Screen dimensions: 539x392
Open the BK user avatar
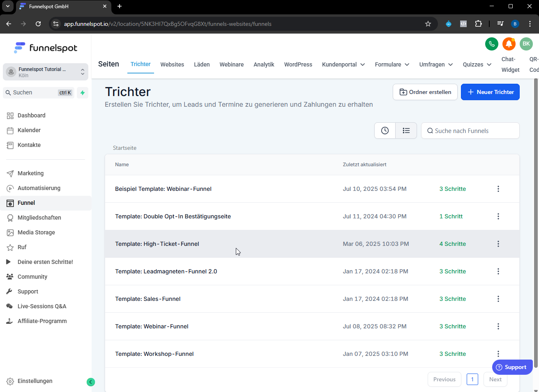click(526, 44)
